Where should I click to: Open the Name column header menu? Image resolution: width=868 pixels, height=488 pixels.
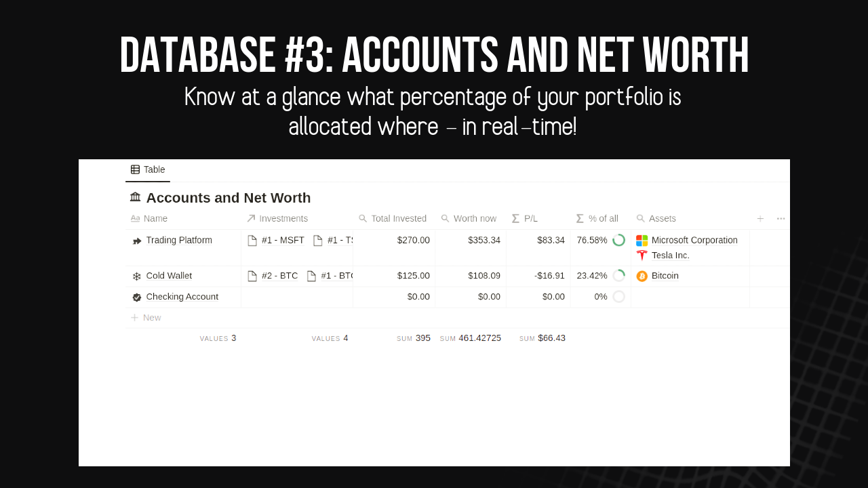pos(150,218)
